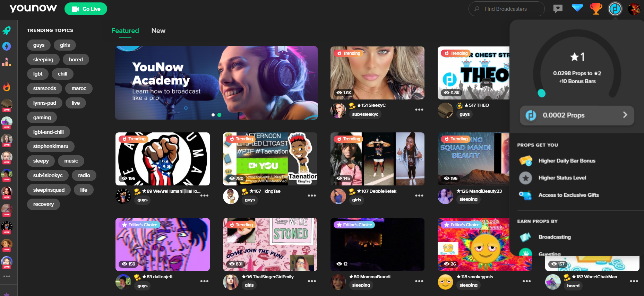Viewport: 644px width, 296px height.
Task: Open the chat messages icon
Action: point(558,9)
